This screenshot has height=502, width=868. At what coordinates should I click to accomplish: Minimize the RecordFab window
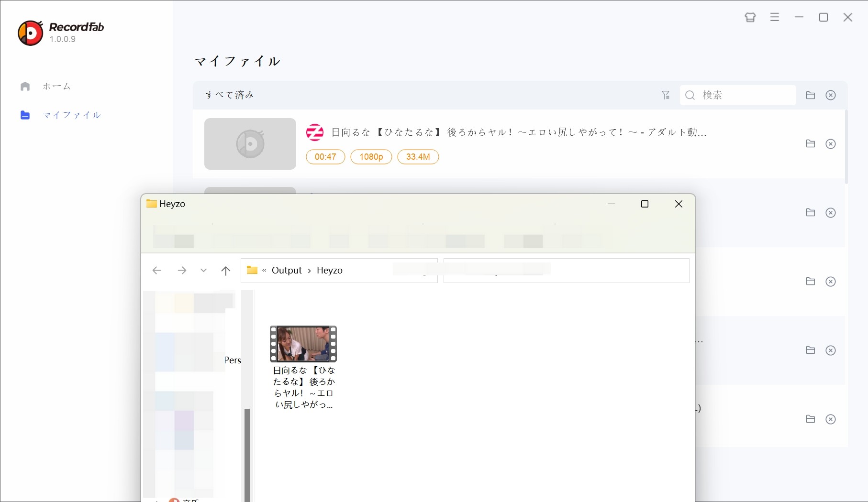[799, 17]
